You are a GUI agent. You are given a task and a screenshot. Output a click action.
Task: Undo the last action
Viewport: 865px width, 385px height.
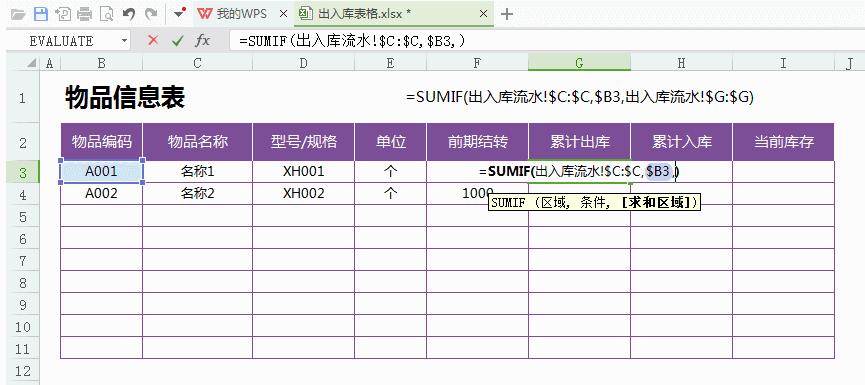pos(129,14)
